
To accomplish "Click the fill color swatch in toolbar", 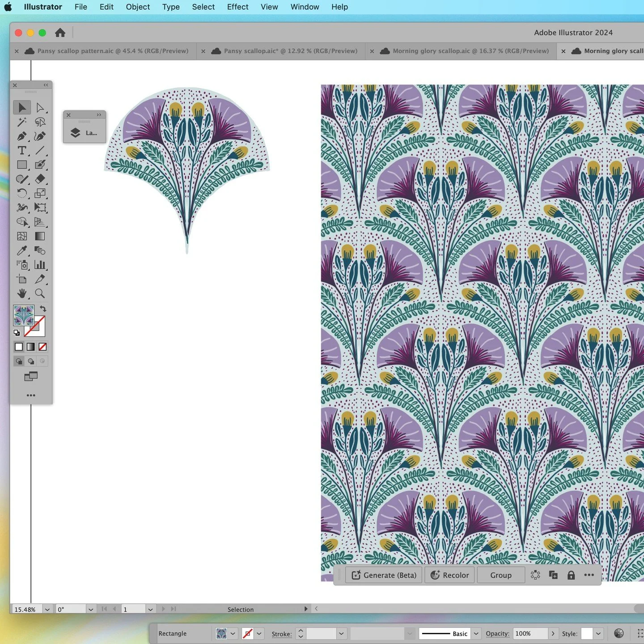I will [222, 633].
